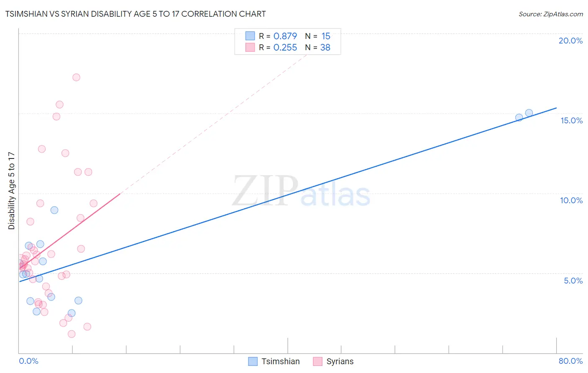Click the 80.0% x-axis label
Viewport: 588px width, 373px height.
tap(570, 361)
